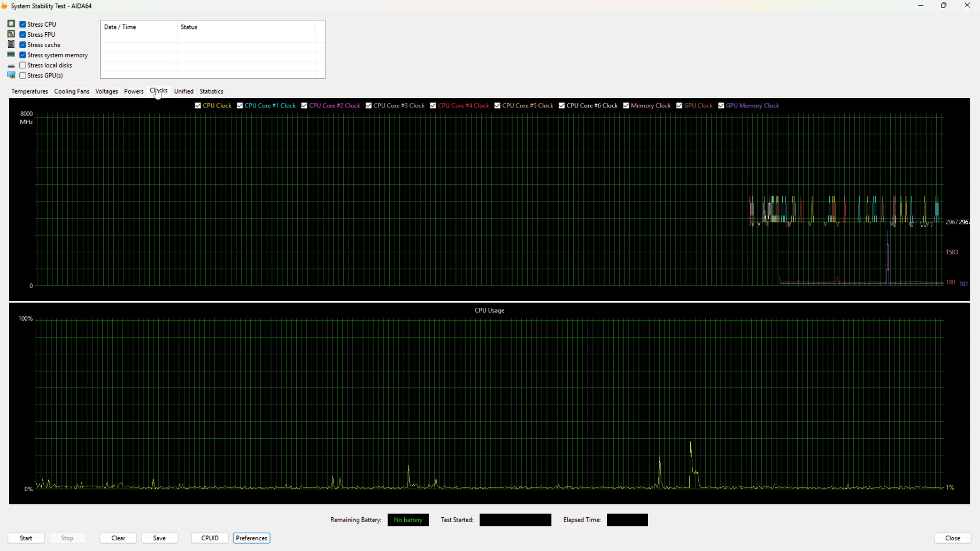Screen dimensions: 980x551
Task: Enable the Stress GPU(s) checkbox
Action: point(23,75)
